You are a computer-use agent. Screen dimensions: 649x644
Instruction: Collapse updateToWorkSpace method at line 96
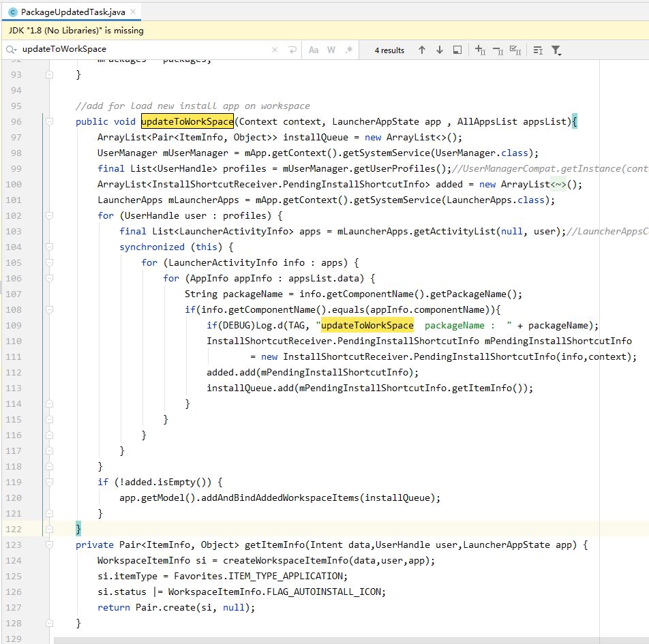49,121
